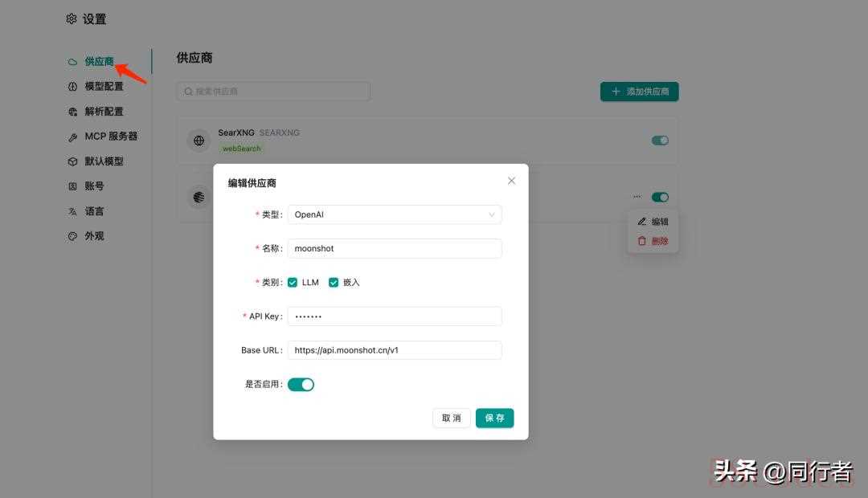Open the 语言 sidebar section
The height and width of the screenshot is (498, 868).
click(x=93, y=210)
